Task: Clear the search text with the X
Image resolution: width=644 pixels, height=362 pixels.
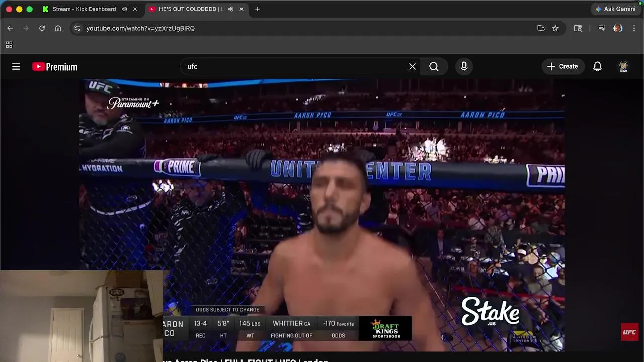Action: click(412, 66)
